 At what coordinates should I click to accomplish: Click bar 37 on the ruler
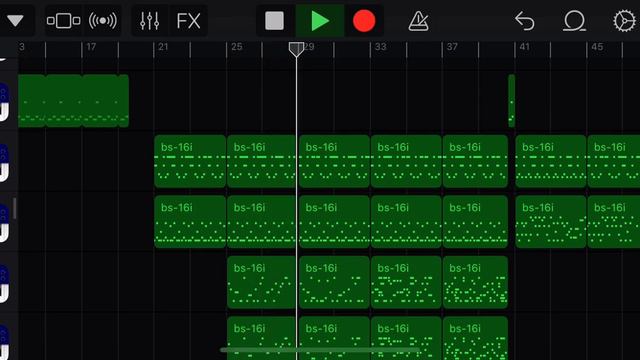pyautogui.click(x=452, y=47)
